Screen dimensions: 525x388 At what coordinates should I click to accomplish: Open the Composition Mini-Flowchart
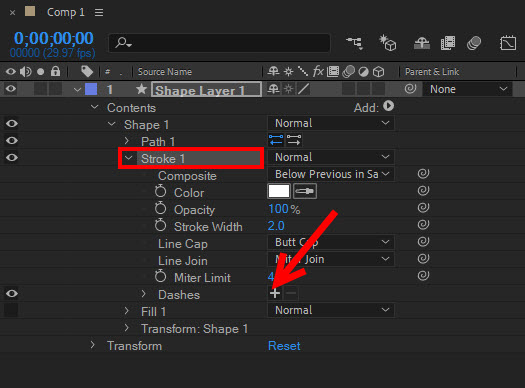355,43
